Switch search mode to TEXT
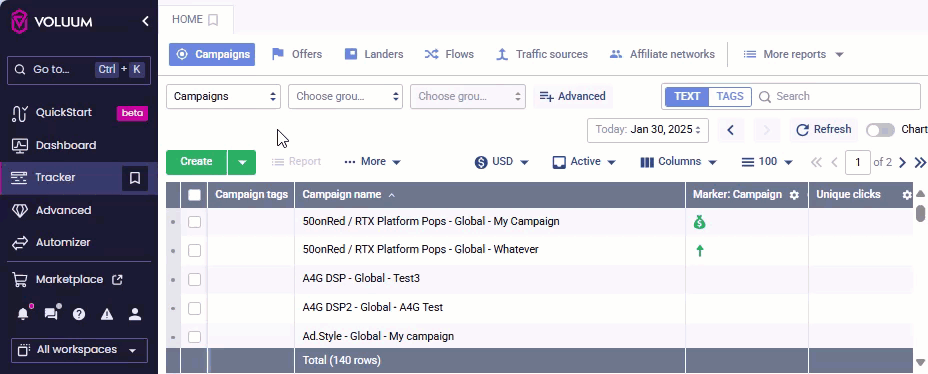Viewport: 928px width, 374px height. [687, 96]
